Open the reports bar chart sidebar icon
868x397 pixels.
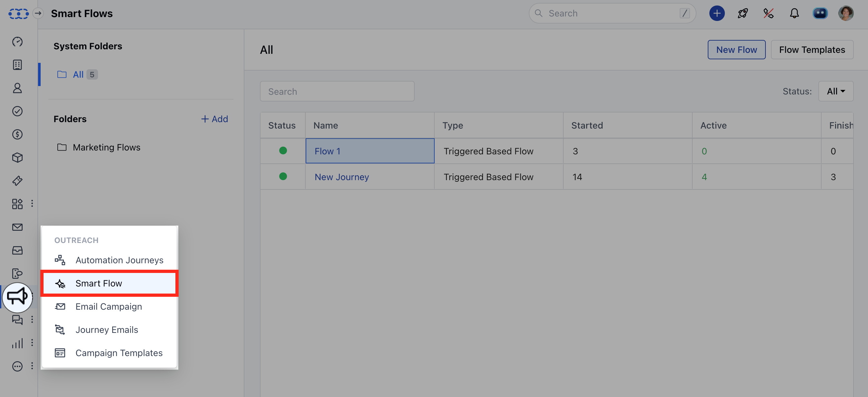(17, 343)
